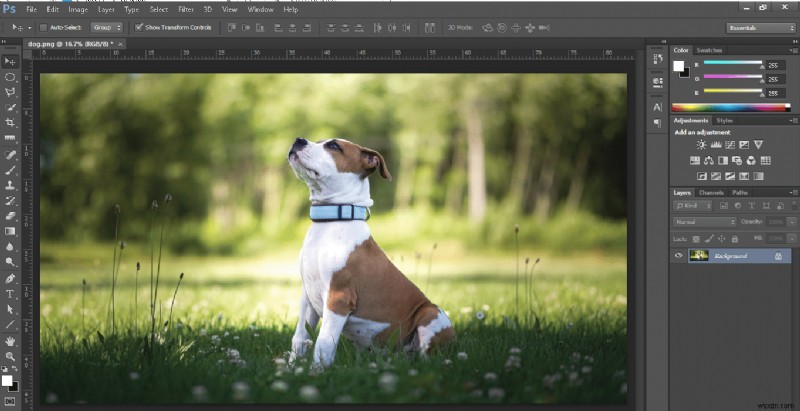Swap foreground and background colors arrow
The image size is (800, 411).
pos(14,369)
